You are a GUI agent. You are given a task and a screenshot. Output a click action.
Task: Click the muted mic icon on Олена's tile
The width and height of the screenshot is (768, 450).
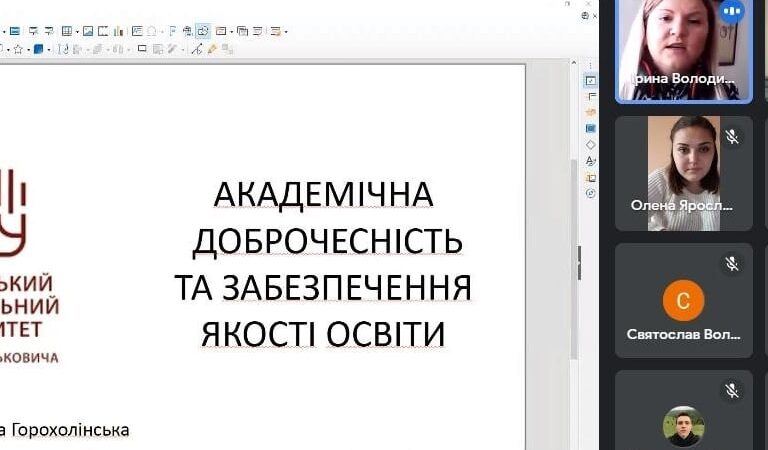pos(732,137)
